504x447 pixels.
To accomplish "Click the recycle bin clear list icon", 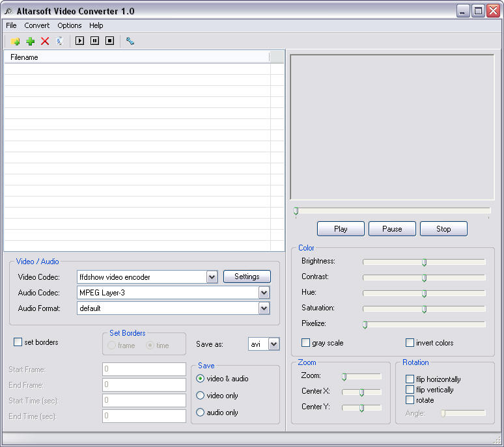I will [60, 41].
